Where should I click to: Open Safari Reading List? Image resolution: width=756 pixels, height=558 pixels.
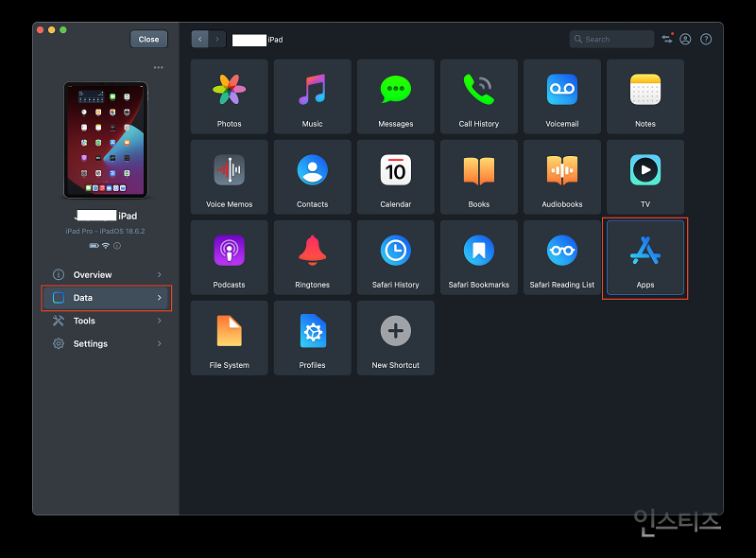[x=562, y=258]
